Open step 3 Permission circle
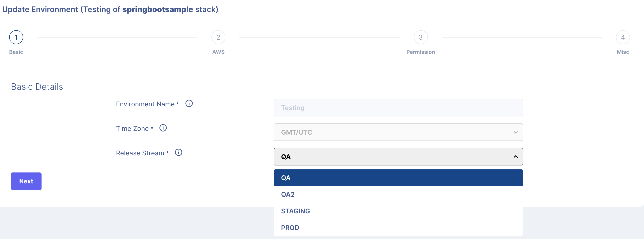This screenshot has width=644, height=239. [x=421, y=37]
